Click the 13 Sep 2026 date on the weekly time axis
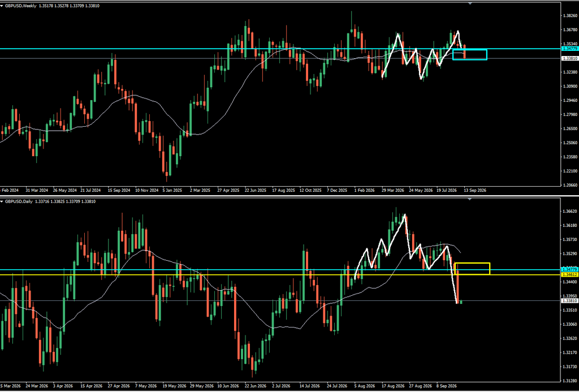 [x=475, y=190]
